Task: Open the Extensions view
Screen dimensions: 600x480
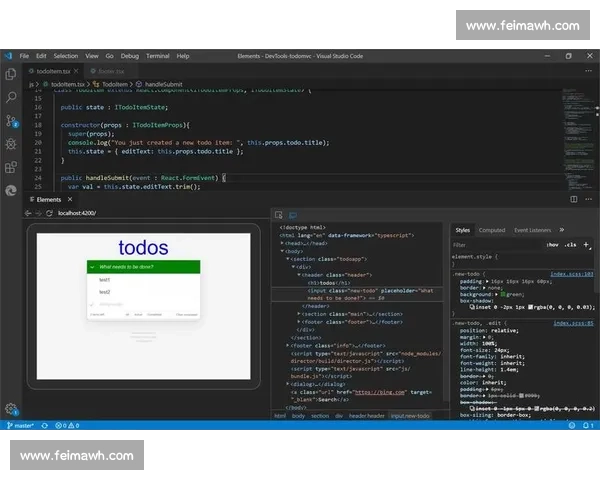Action: [11, 167]
